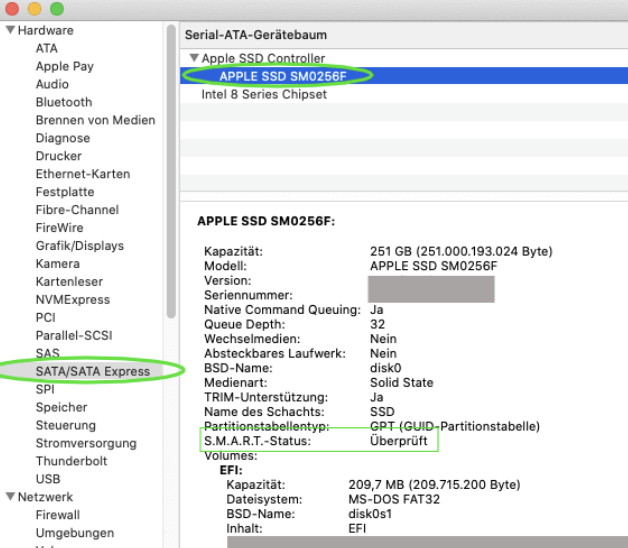Open the Thunderbolt hardware entry
This screenshot has height=548, width=628.
click(x=70, y=461)
